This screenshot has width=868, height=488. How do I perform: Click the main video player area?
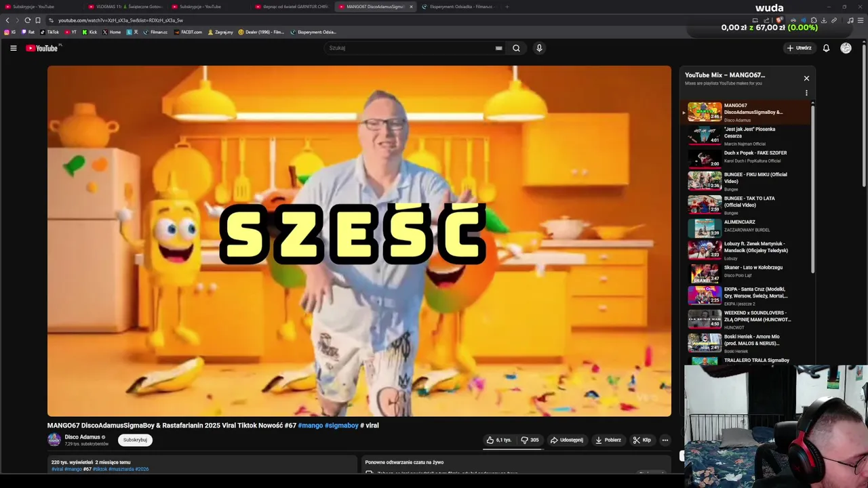click(x=359, y=241)
